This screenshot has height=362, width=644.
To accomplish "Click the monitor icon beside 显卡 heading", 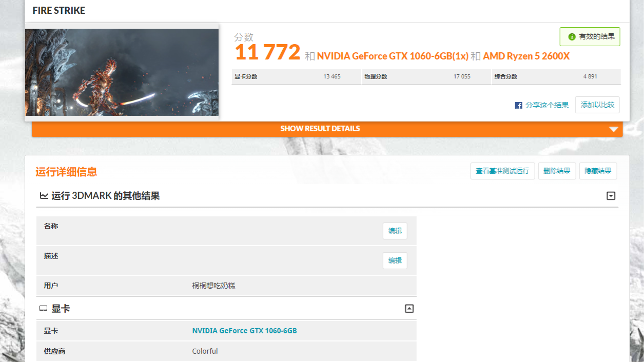I will pos(44,309).
